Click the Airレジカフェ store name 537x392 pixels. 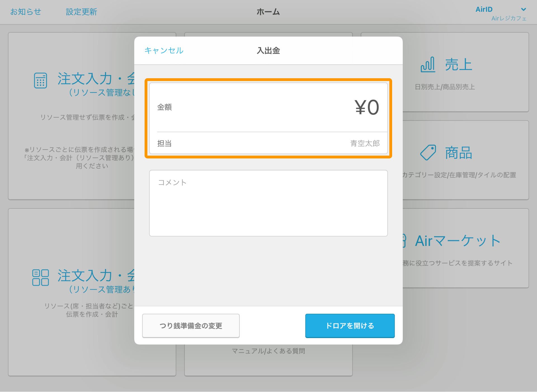[509, 18]
